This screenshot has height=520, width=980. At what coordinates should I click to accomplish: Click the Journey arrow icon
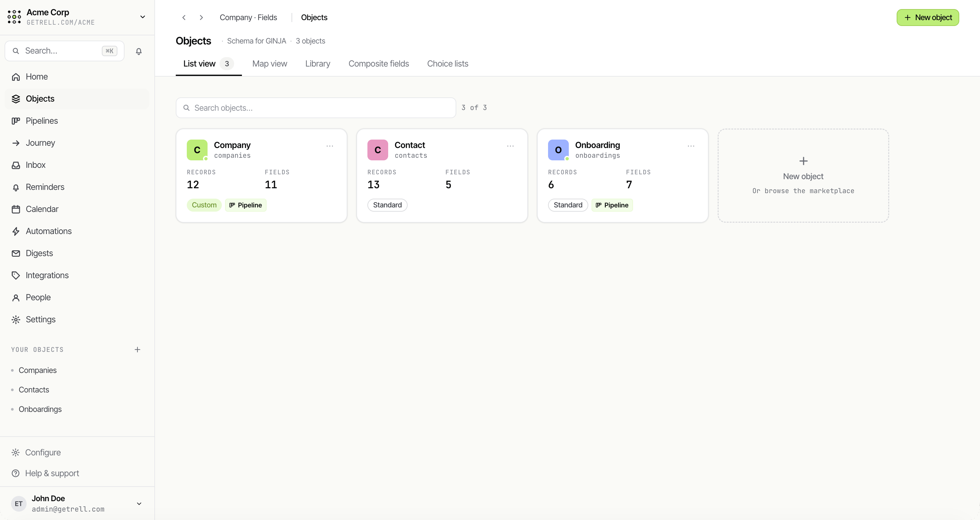coord(16,143)
